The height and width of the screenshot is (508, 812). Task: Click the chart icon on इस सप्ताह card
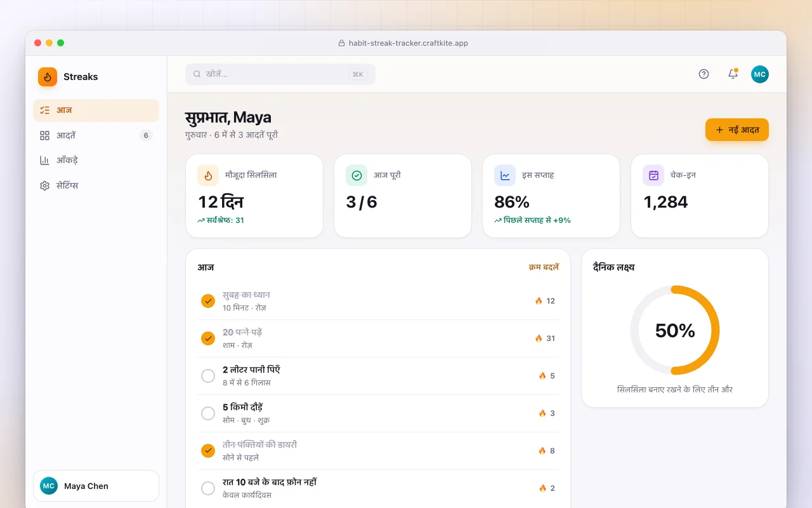(505, 175)
